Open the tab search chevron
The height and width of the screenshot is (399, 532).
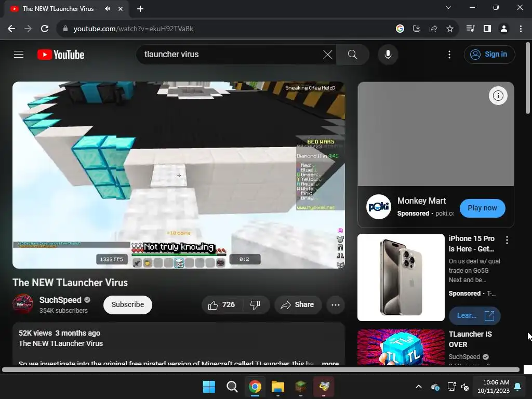click(x=448, y=7)
